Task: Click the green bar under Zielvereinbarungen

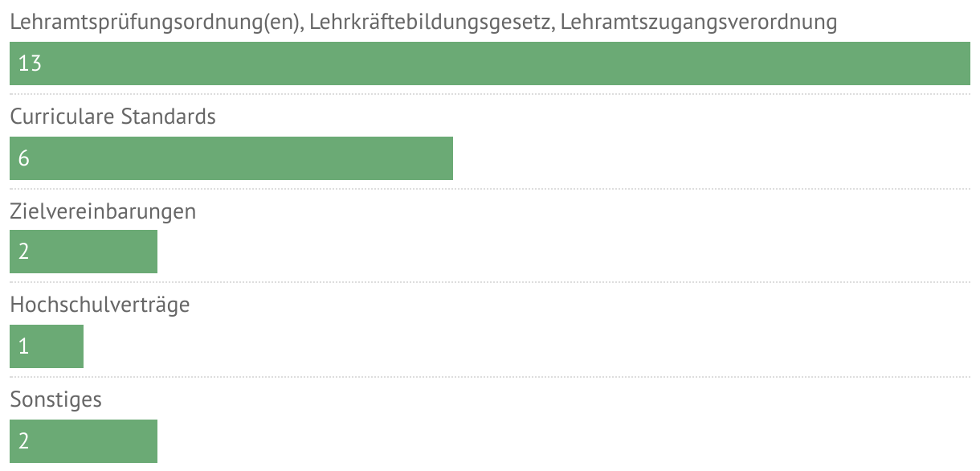Action: click(84, 252)
